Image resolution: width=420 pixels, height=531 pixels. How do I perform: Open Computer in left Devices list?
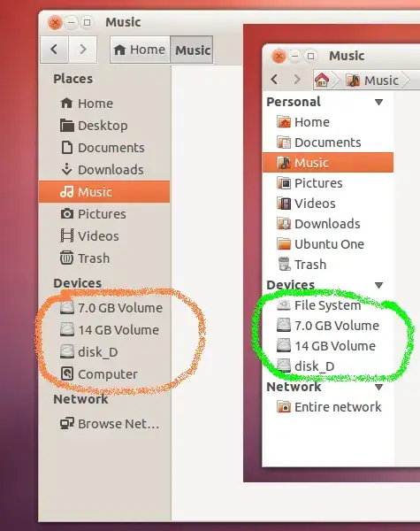[x=104, y=374]
